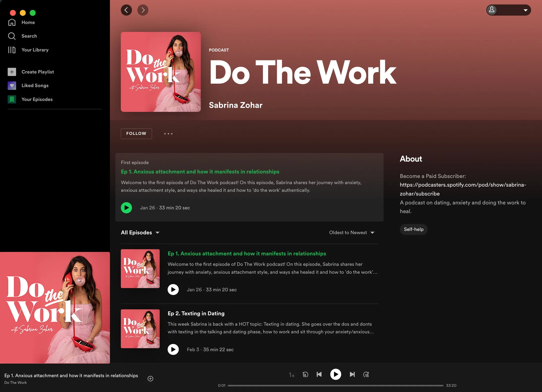Screen dimensions: 542x392
Task: Click the Self-help category tag
Action: [x=413, y=229]
